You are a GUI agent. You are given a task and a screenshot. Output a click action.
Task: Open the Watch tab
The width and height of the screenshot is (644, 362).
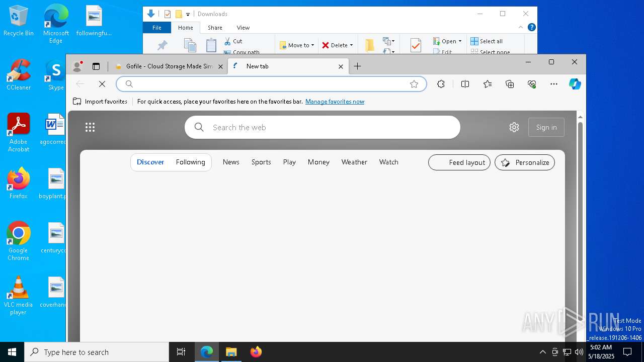388,162
